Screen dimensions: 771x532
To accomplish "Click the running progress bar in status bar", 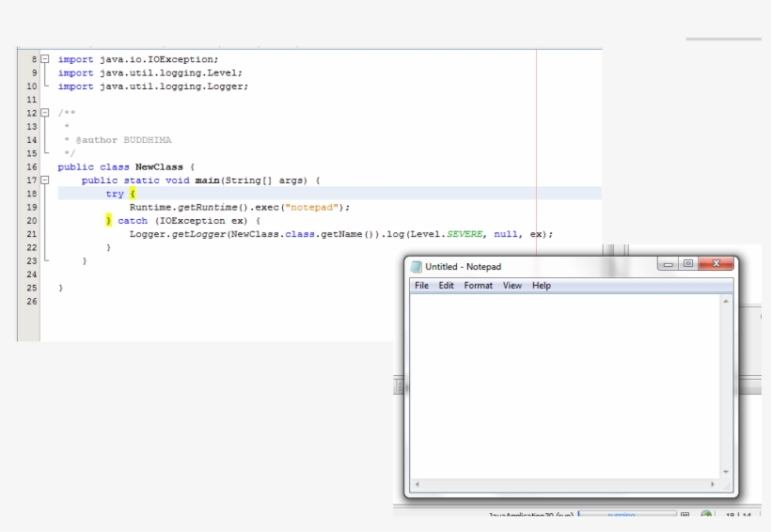I will pyautogui.click(x=627, y=514).
